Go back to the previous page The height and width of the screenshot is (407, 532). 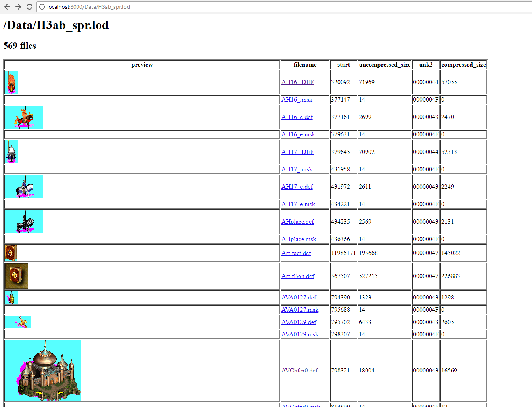[7, 7]
